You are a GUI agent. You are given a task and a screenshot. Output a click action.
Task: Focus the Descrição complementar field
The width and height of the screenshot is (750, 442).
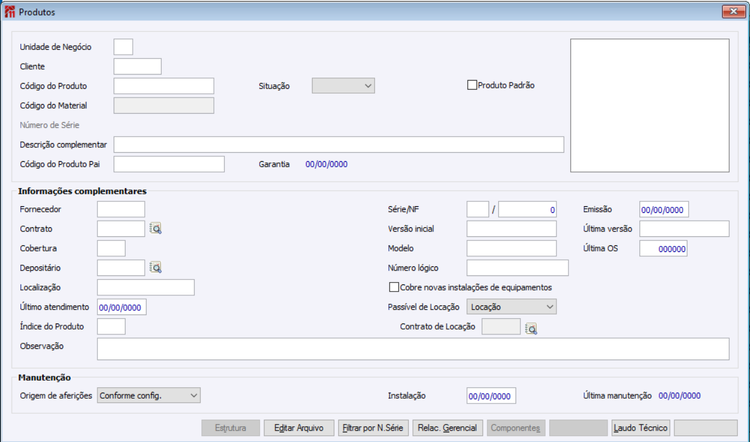point(339,144)
